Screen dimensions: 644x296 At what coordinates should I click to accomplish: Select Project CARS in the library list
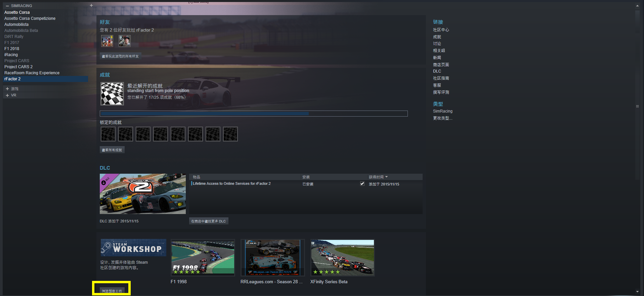17,61
